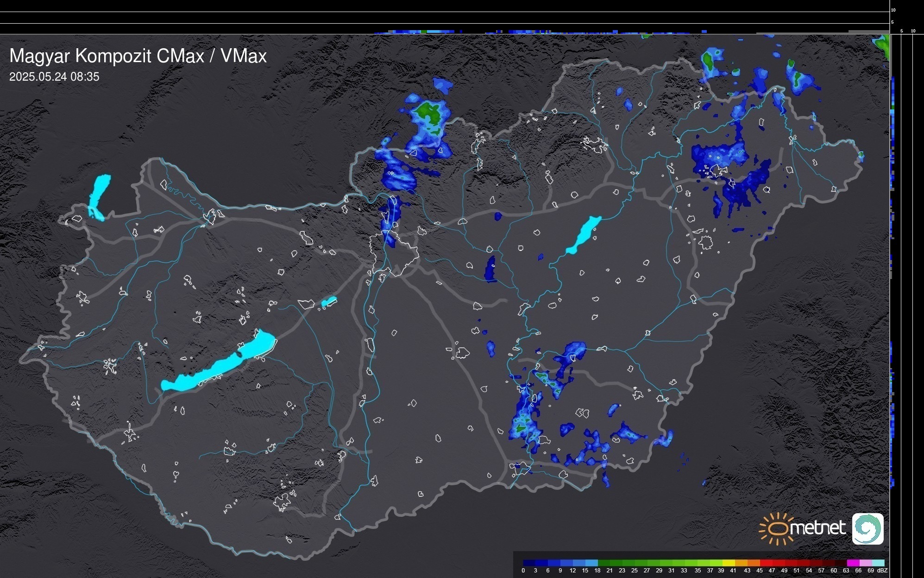This screenshot has height=578, width=924.
Task: Click the 2025.05.24 08:35 timestamp
Action: click(54, 77)
